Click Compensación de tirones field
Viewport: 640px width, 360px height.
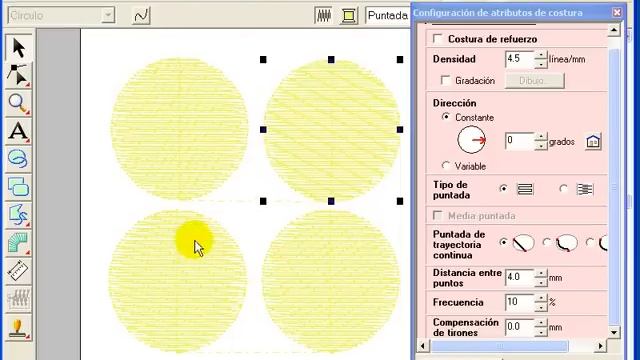coord(519,327)
